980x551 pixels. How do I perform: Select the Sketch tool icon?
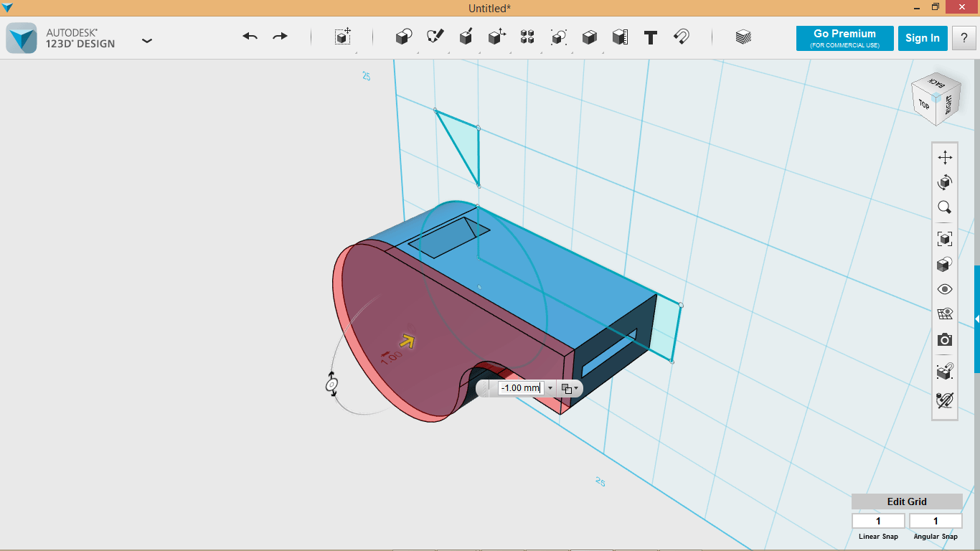pyautogui.click(x=435, y=37)
